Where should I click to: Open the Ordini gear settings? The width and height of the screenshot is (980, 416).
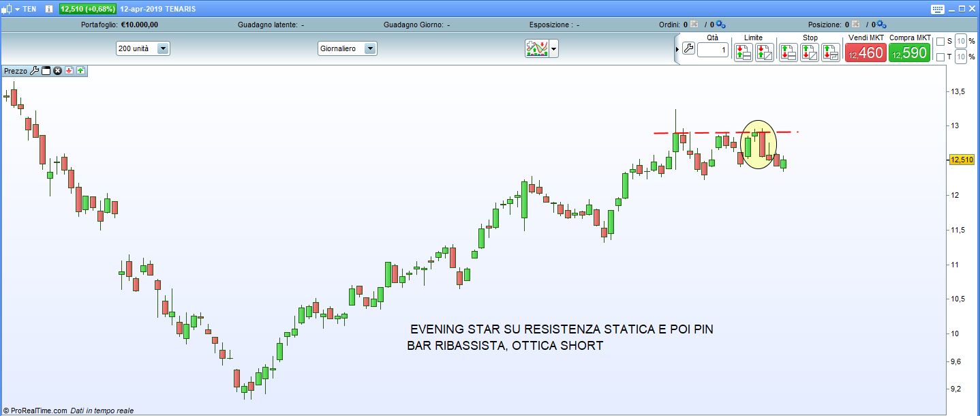(x=721, y=25)
